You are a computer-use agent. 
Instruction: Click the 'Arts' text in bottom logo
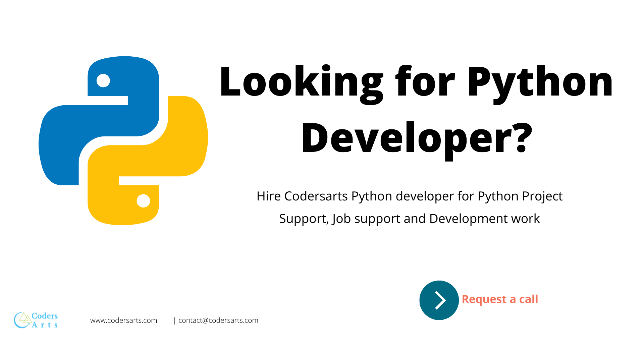pos(45,325)
